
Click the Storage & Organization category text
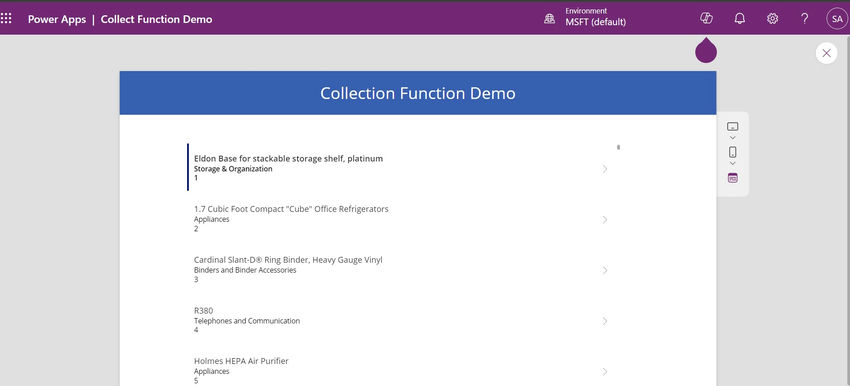(x=233, y=169)
